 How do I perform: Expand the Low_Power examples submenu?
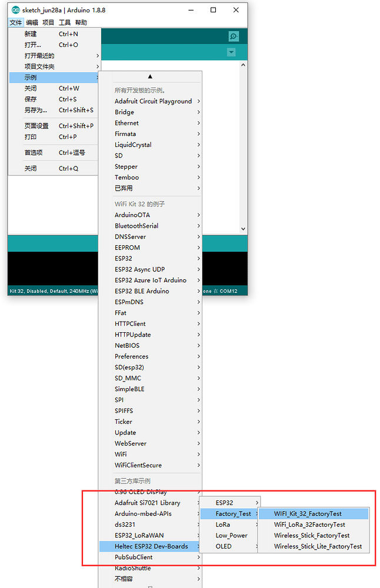pyautogui.click(x=231, y=536)
